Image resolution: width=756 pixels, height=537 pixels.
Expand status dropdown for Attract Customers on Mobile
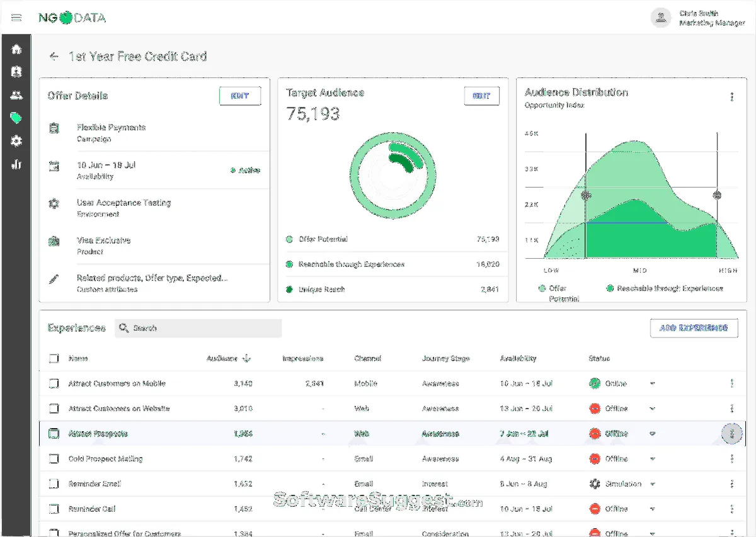point(652,383)
